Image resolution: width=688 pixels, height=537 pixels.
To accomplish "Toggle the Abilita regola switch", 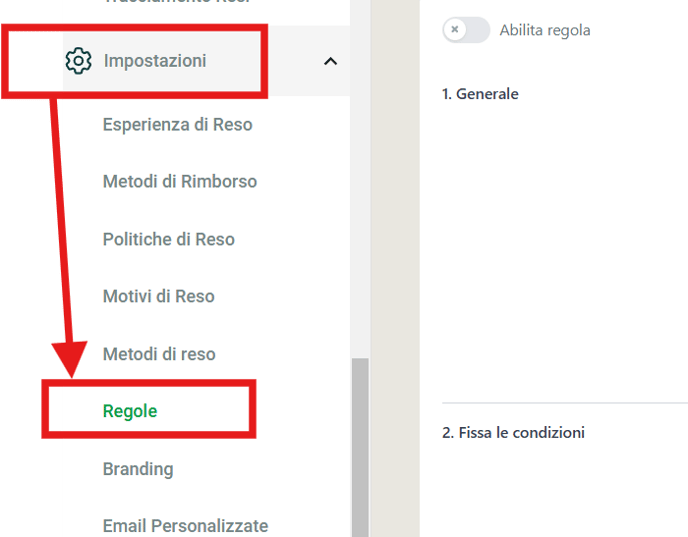I will point(466,30).
